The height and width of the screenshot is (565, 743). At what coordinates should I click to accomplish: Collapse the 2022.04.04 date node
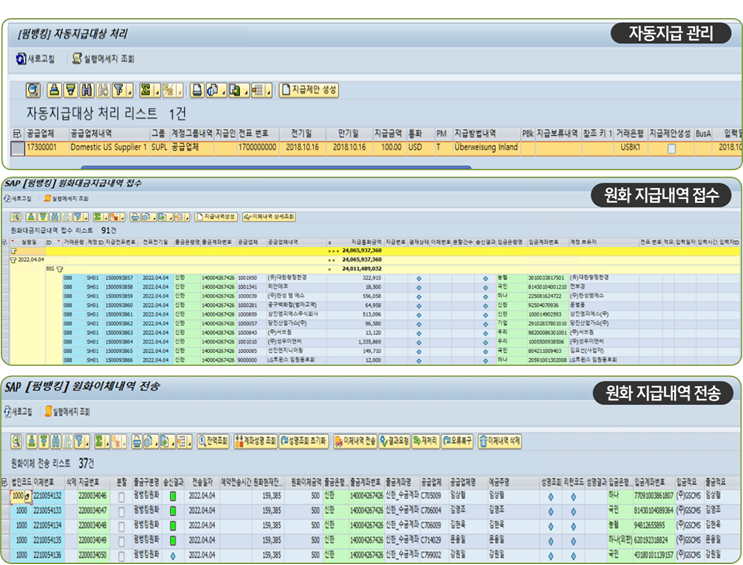click(11, 259)
